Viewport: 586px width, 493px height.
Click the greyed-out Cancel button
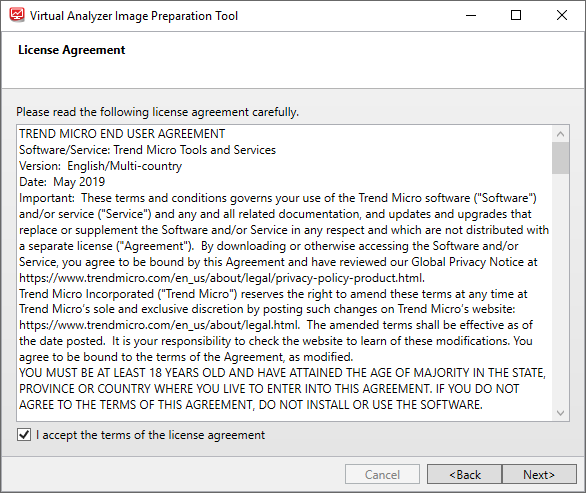382,474
